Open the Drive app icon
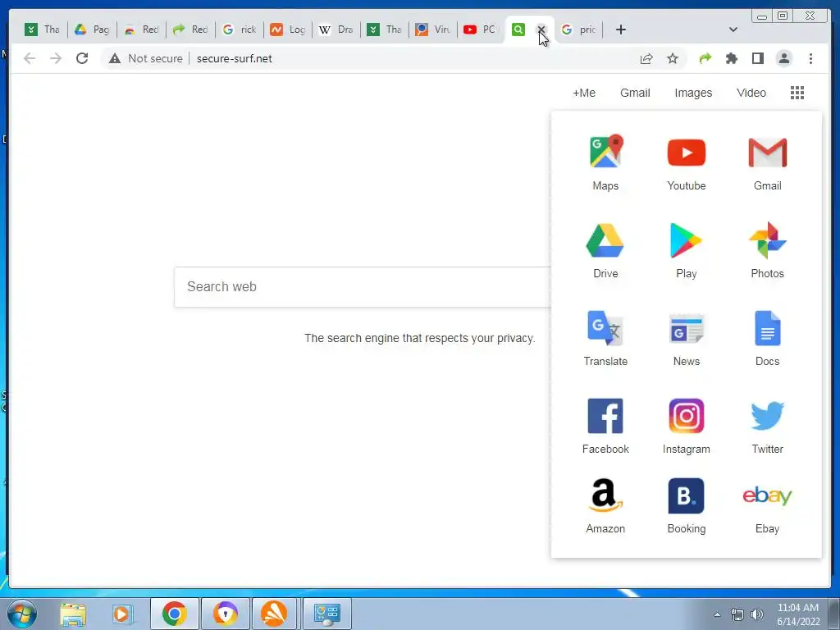840x630 pixels. (605, 240)
